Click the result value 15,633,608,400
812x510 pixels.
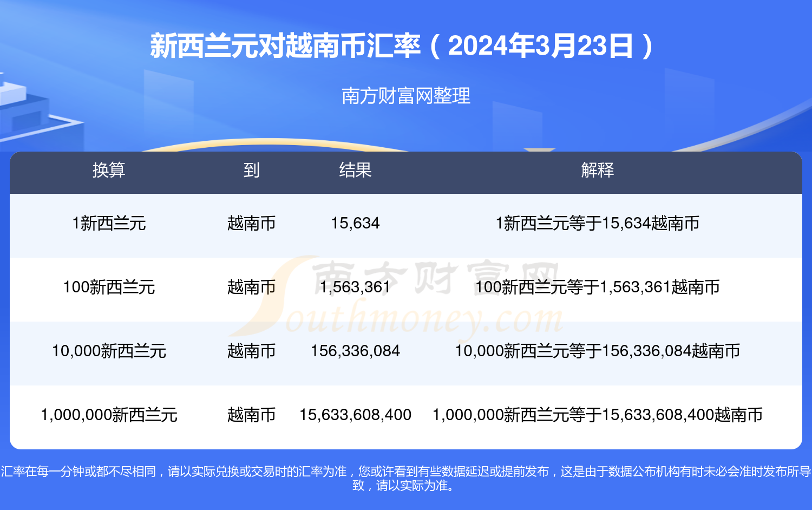(x=355, y=415)
